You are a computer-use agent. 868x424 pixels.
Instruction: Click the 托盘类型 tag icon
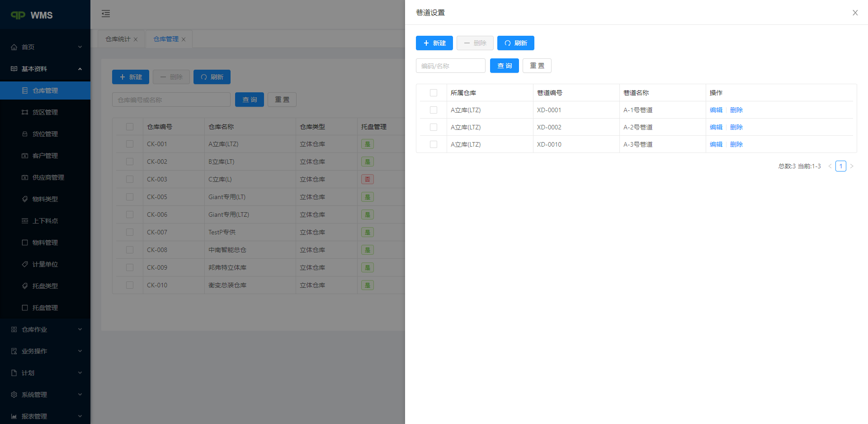coord(25,286)
